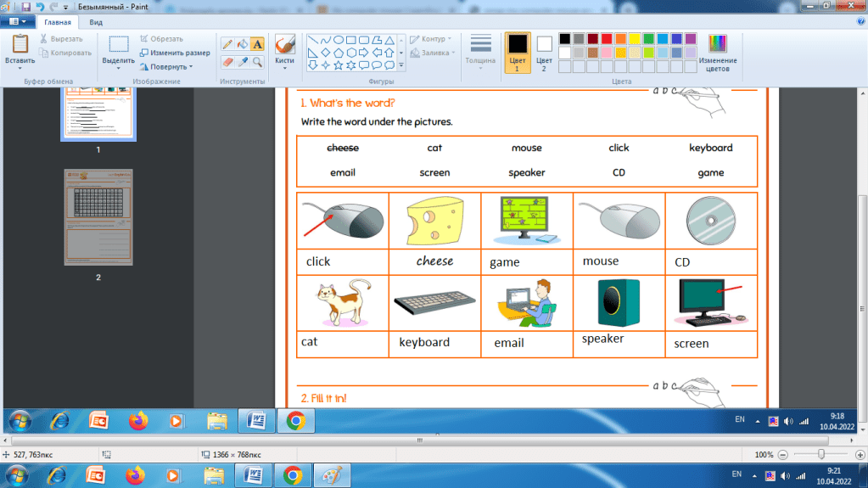Toggle the Text tool (A) in Инструменты
Screen dimensions: 868x488
(x=257, y=43)
